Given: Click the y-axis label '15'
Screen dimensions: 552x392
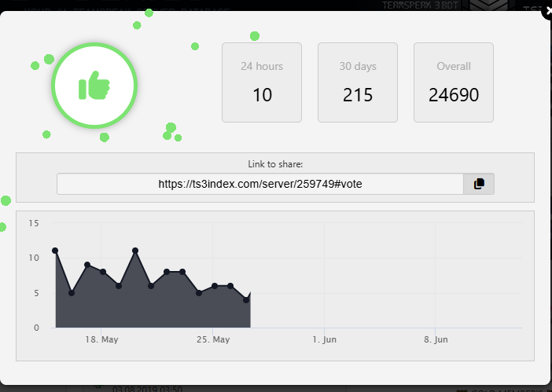Looking at the screenshot, I should pos(34,223).
